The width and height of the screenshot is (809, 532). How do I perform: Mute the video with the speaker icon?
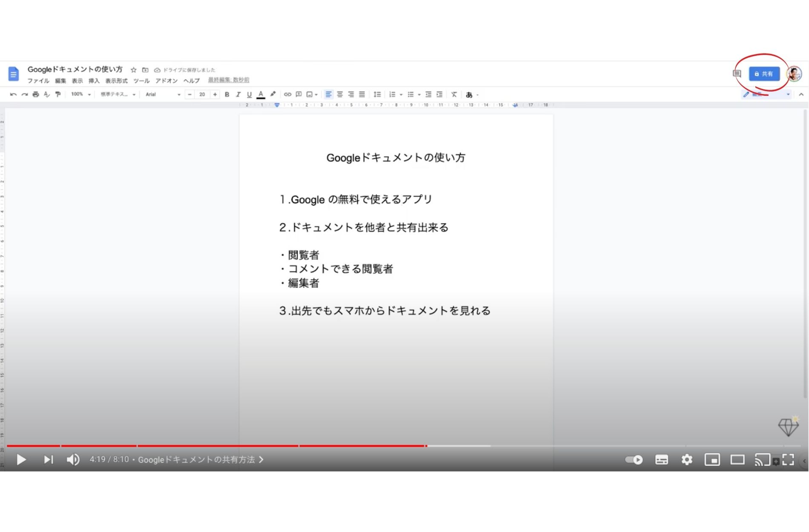click(73, 460)
